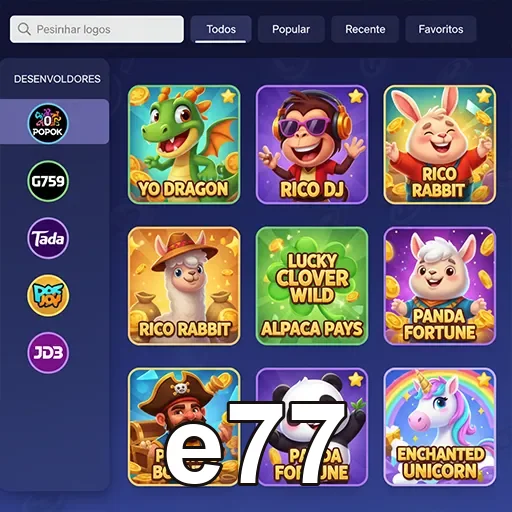Choose the Tada developer logo
Image resolution: width=512 pixels, height=512 pixels.
point(48,238)
